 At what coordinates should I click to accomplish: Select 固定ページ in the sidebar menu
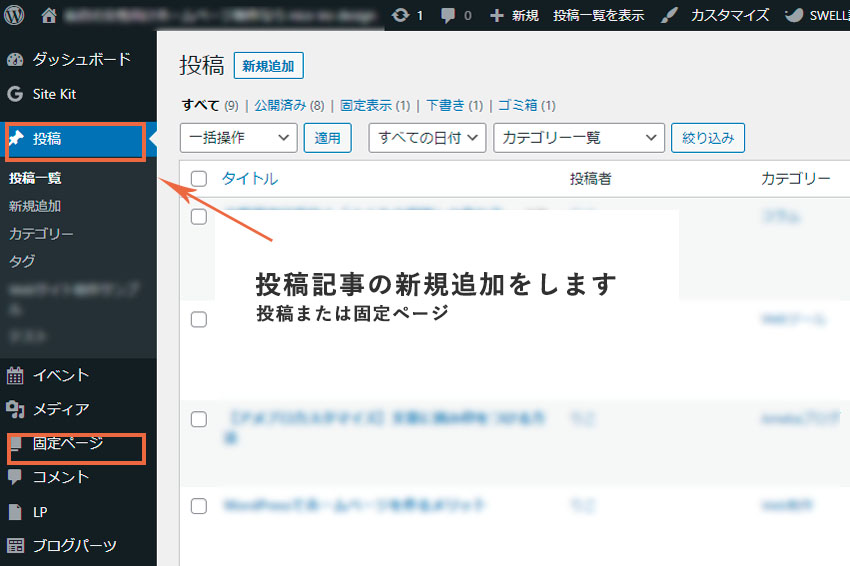pos(67,444)
